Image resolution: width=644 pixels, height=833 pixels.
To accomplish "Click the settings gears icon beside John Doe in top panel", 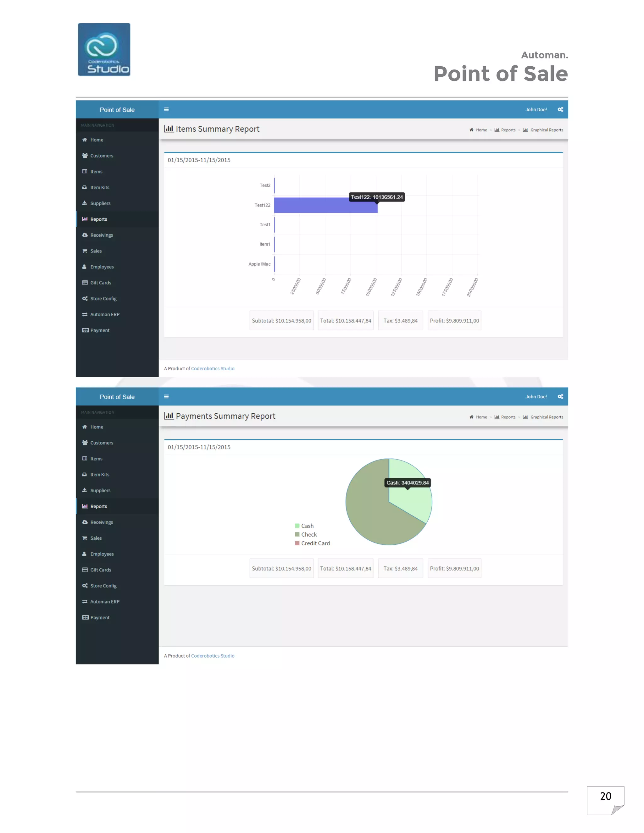I will click(560, 109).
